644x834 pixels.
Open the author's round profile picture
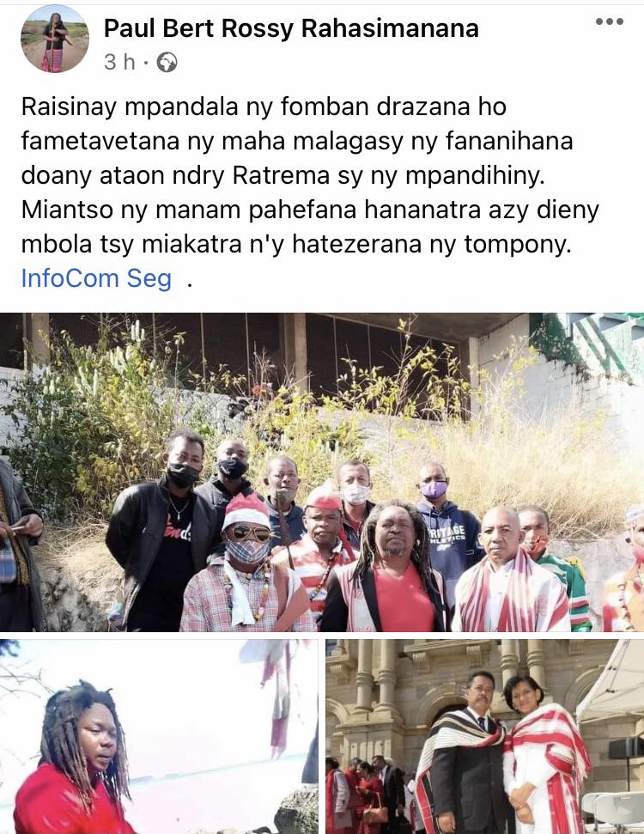pyautogui.click(x=54, y=39)
